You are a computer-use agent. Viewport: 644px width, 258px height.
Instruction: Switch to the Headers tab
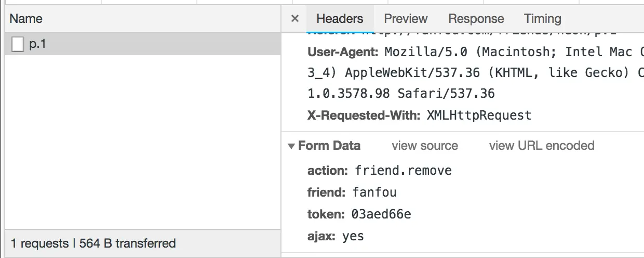pos(340,19)
